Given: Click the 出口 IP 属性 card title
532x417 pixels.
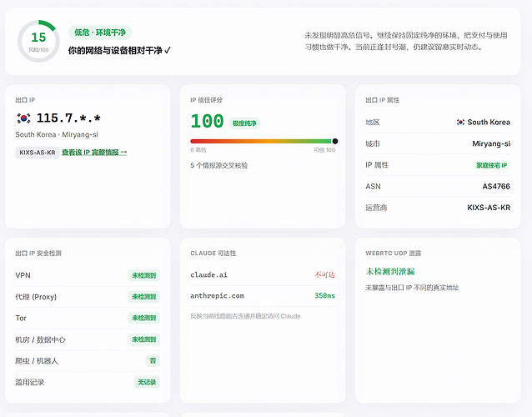Looking at the screenshot, I should (383, 100).
